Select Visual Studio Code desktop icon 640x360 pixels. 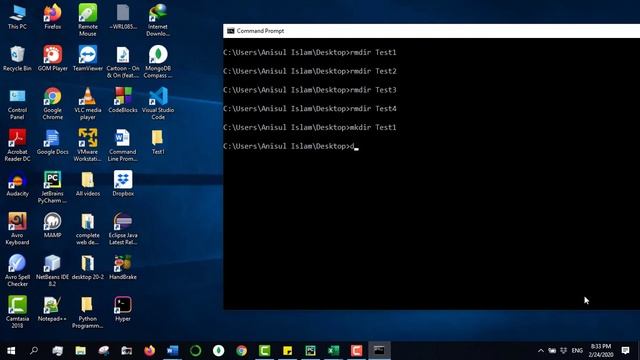[158, 104]
